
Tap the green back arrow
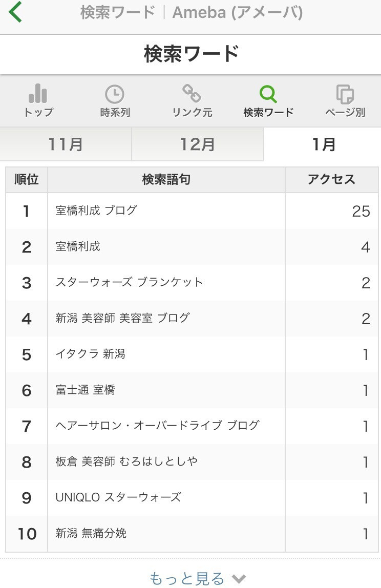(x=16, y=12)
